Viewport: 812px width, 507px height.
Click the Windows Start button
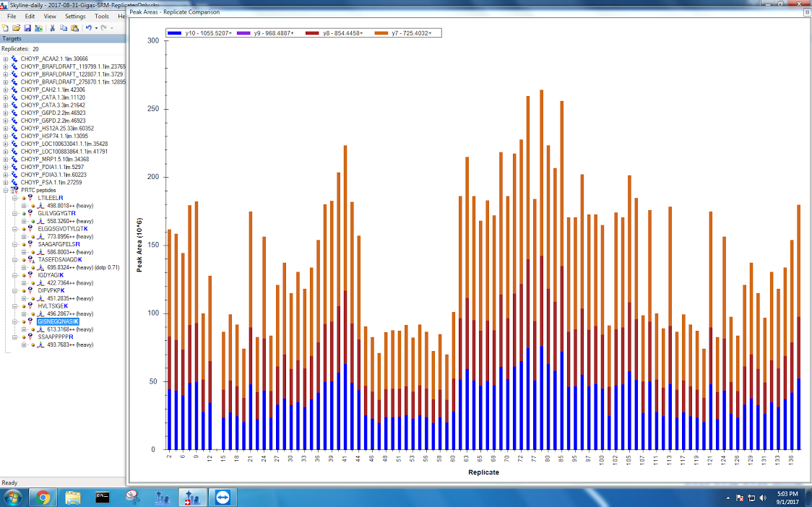click(13, 497)
